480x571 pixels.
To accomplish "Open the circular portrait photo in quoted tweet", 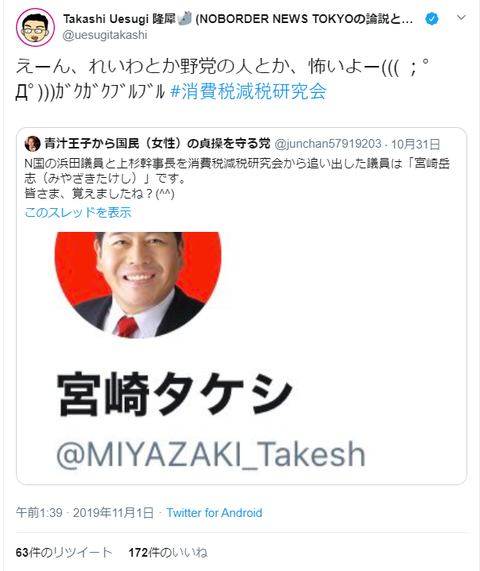I will pyautogui.click(x=138, y=284).
